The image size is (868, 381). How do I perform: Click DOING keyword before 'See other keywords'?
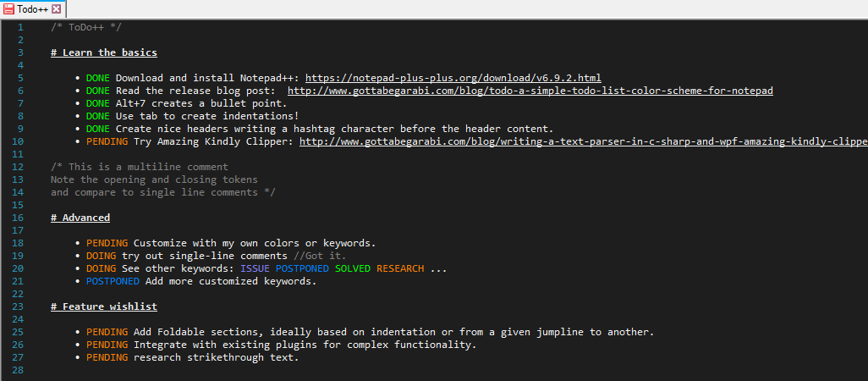(x=101, y=268)
